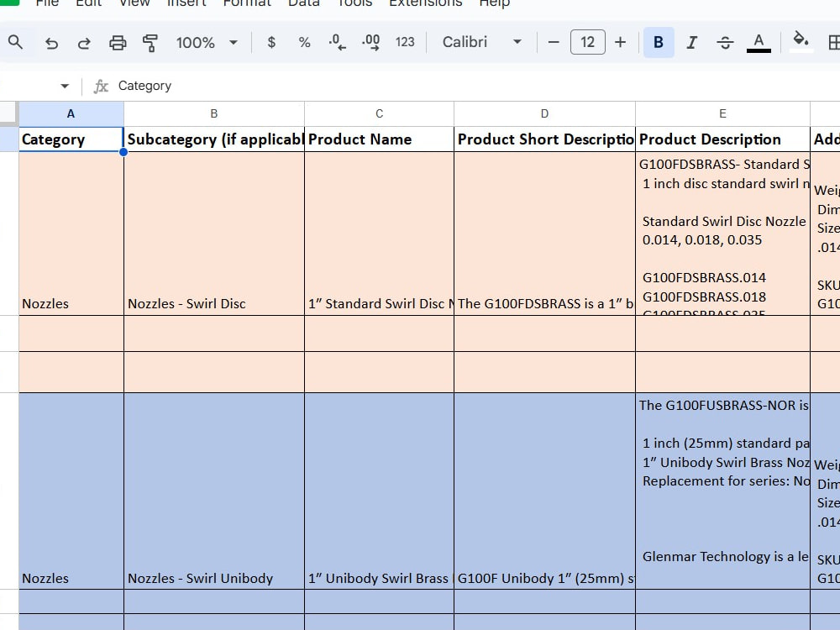Select the Nozzles cell in blue row

(71, 491)
